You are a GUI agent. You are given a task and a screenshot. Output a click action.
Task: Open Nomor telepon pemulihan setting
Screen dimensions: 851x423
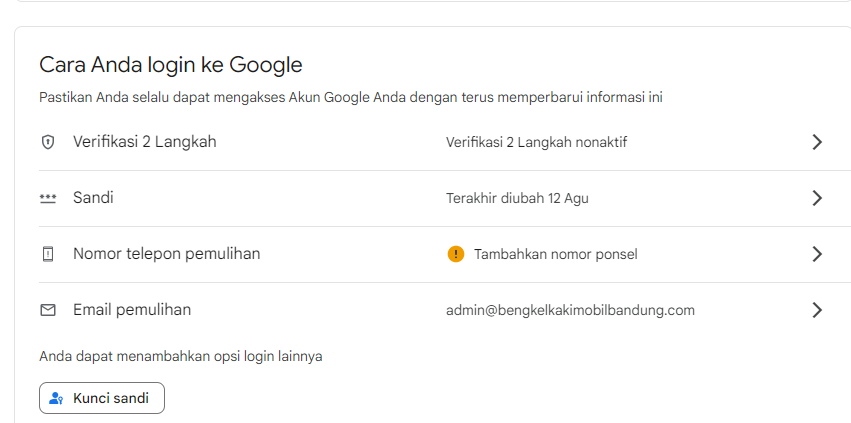[x=167, y=254]
